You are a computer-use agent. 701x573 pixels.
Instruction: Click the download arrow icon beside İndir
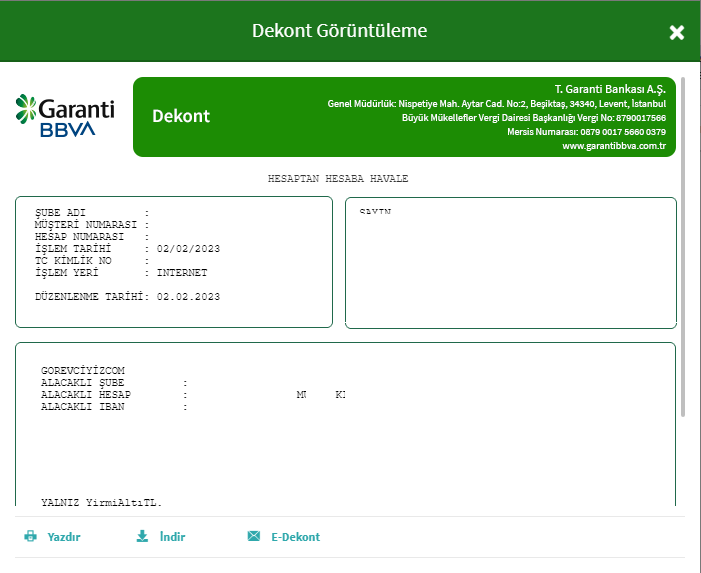click(x=142, y=536)
